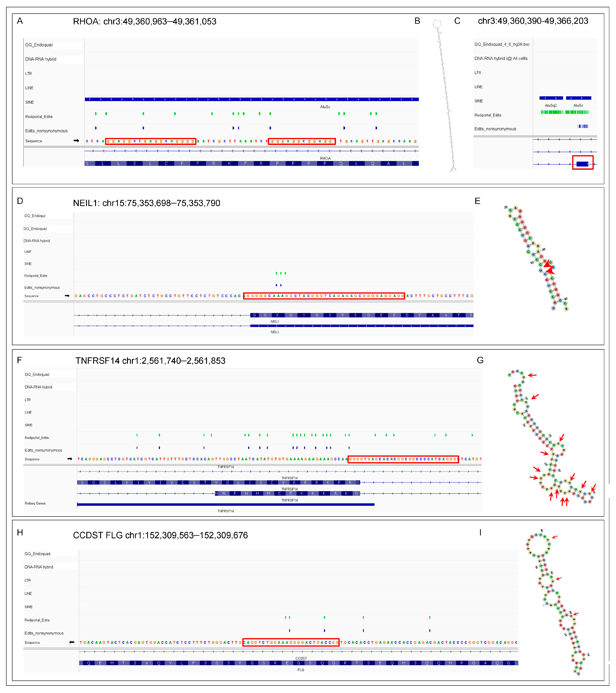Select LINE track label in NEIL1 panel

28,252
